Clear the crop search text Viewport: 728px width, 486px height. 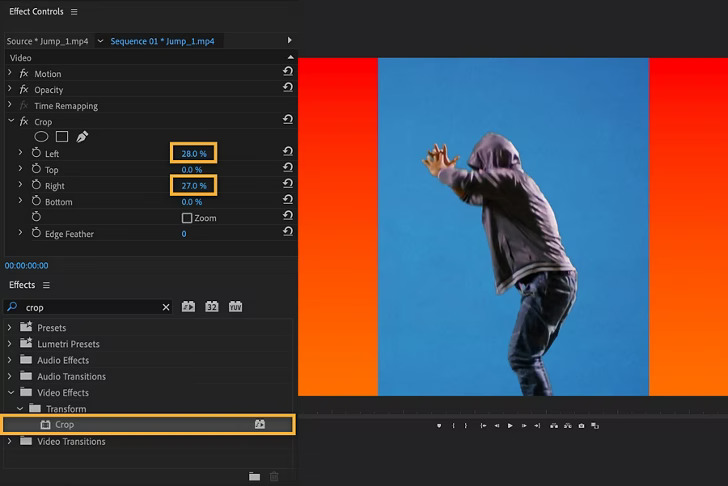(x=166, y=308)
